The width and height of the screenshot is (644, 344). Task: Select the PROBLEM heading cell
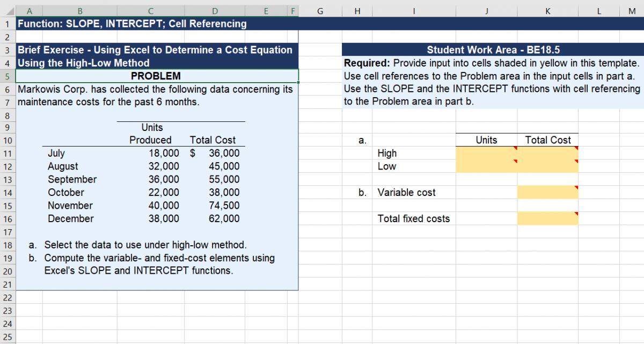point(157,76)
